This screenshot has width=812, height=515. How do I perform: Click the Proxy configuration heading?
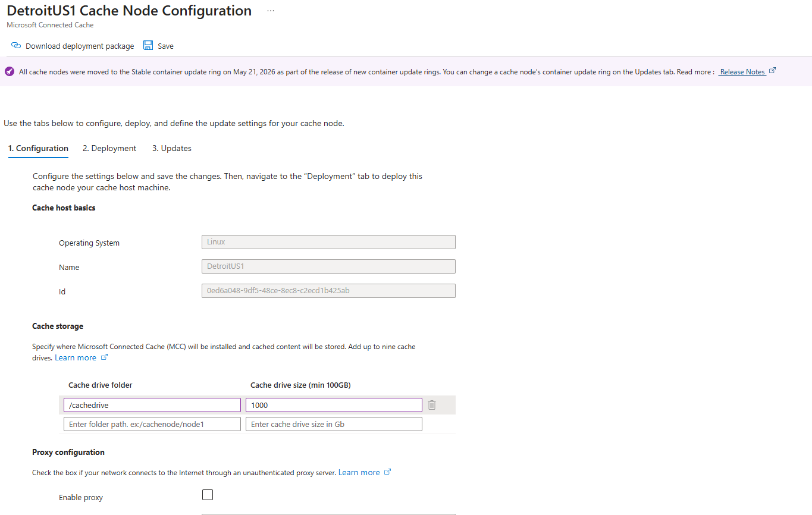tap(68, 452)
